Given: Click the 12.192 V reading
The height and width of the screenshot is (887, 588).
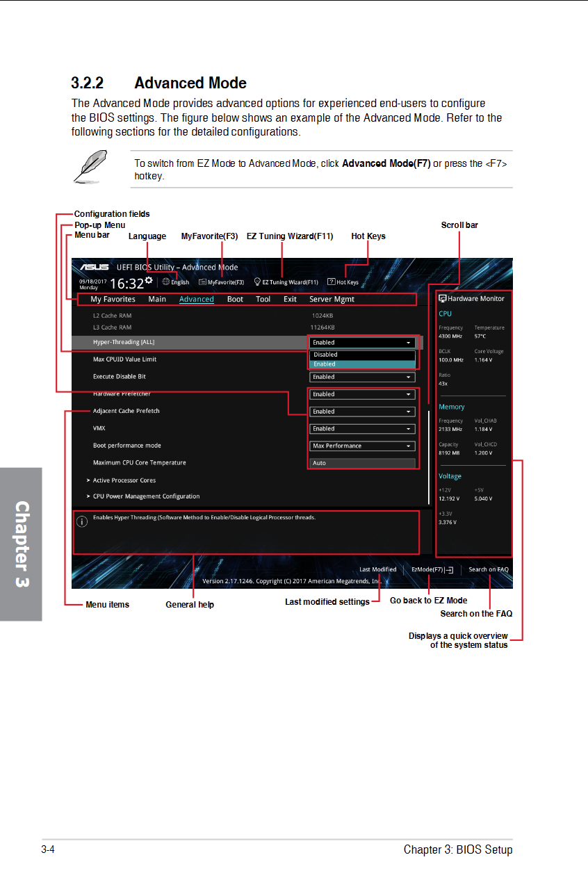Looking at the screenshot, I should click(x=449, y=498).
